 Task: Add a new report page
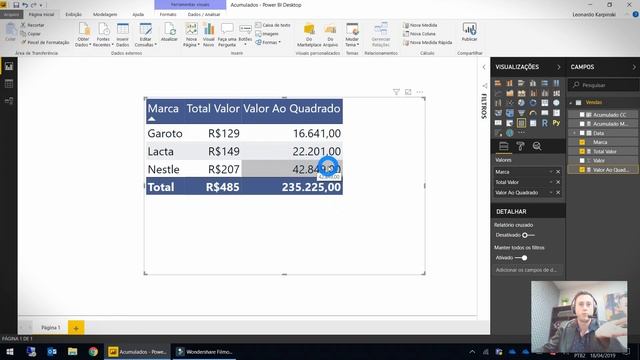76,328
